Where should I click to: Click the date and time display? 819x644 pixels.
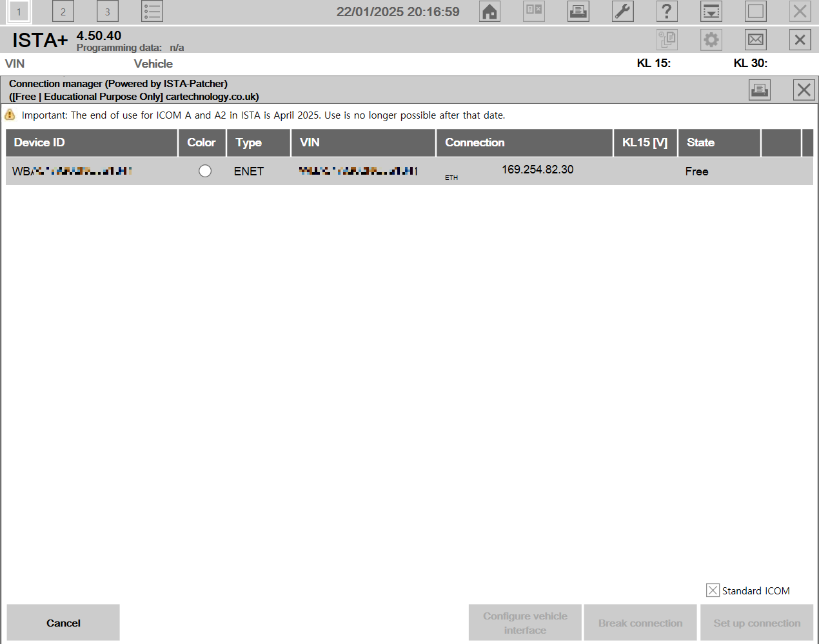click(x=398, y=12)
